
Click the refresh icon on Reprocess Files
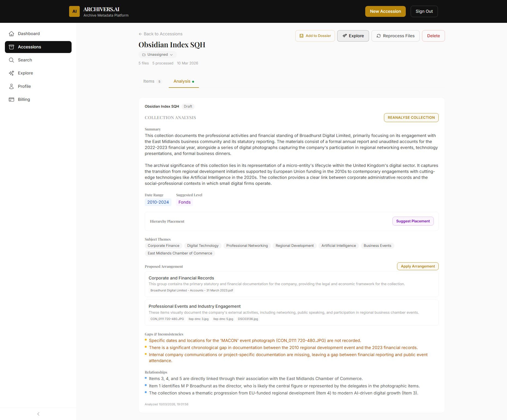[x=378, y=36]
